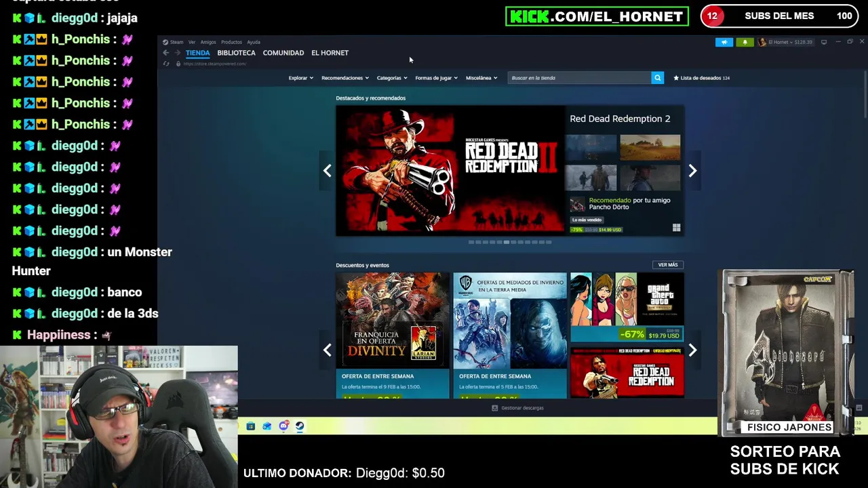The image size is (868, 488).
Task: Click the Descuentos y eventos heading
Action: click(x=362, y=265)
